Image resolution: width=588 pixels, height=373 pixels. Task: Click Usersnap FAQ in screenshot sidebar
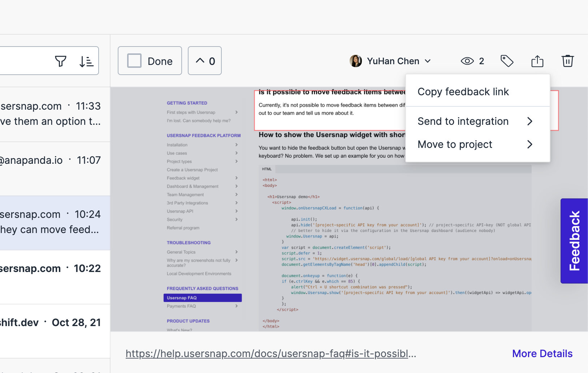(x=203, y=298)
